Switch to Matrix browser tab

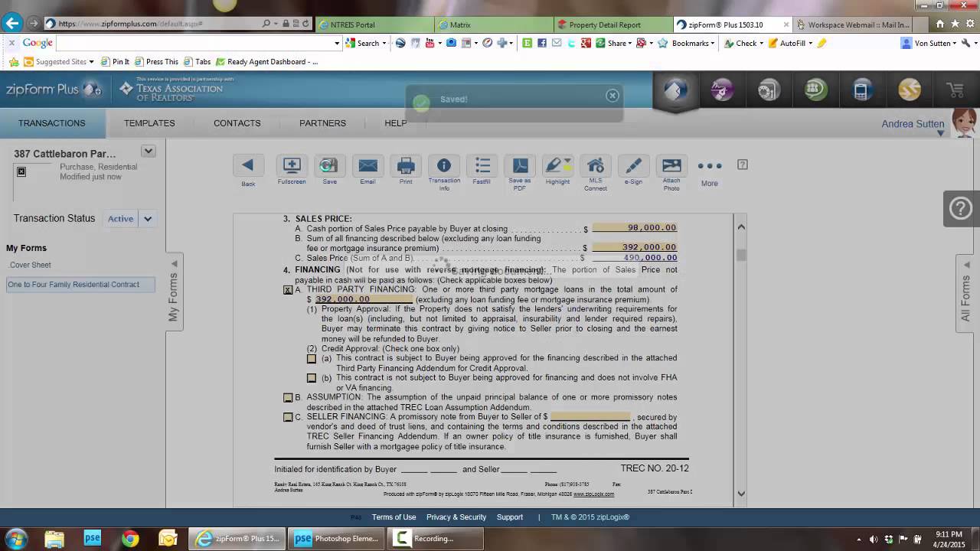[x=494, y=24]
